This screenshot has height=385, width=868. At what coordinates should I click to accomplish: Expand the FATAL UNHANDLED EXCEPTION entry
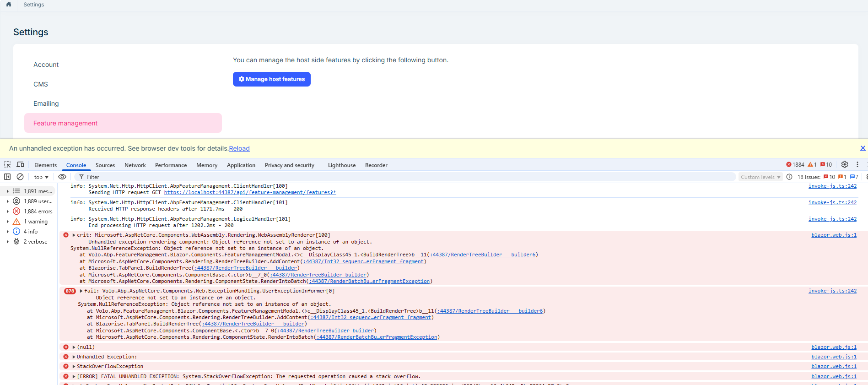point(74,376)
